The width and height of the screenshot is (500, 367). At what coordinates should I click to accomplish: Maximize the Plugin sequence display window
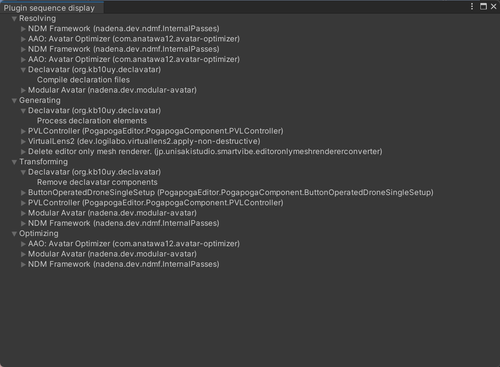point(483,6)
